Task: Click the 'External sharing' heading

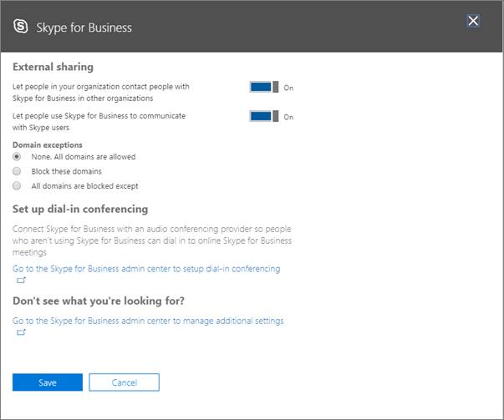Action: coord(53,67)
